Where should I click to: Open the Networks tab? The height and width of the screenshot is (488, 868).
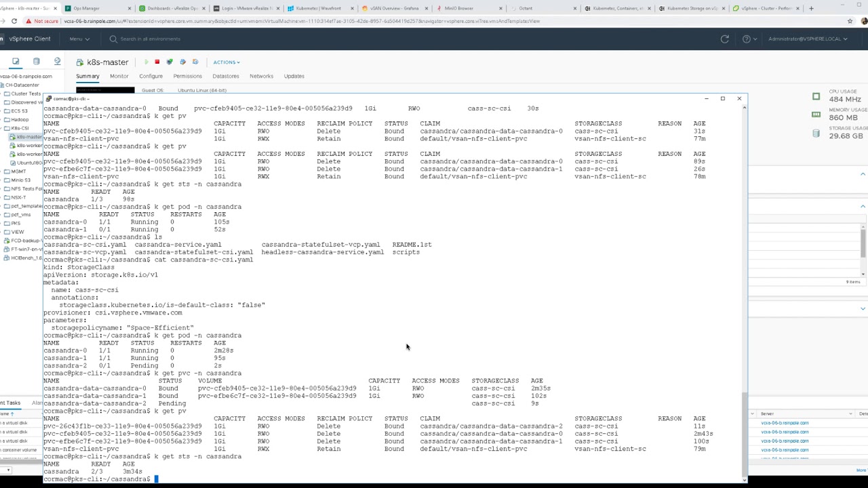point(261,76)
